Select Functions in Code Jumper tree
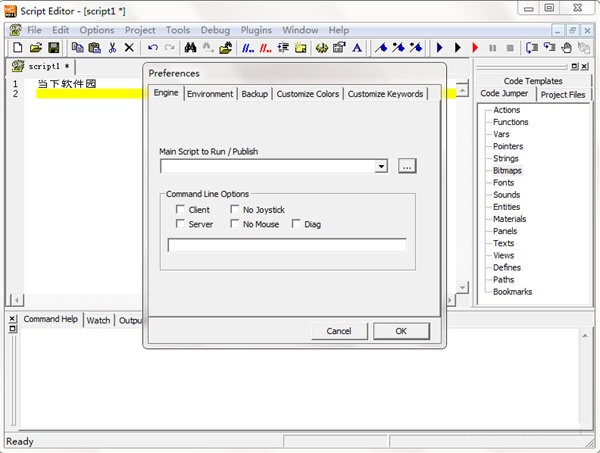The width and height of the screenshot is (600, 453). tap(511, 122)
